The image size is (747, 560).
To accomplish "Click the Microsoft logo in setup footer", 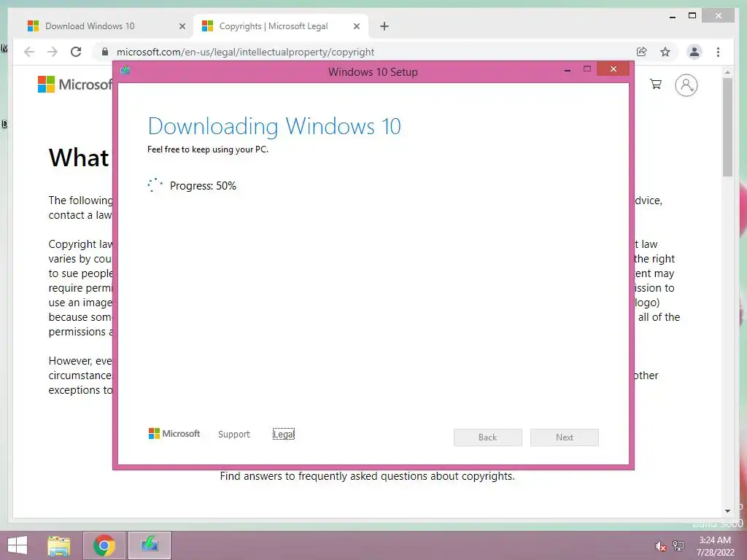I will [x=174, y=434].
